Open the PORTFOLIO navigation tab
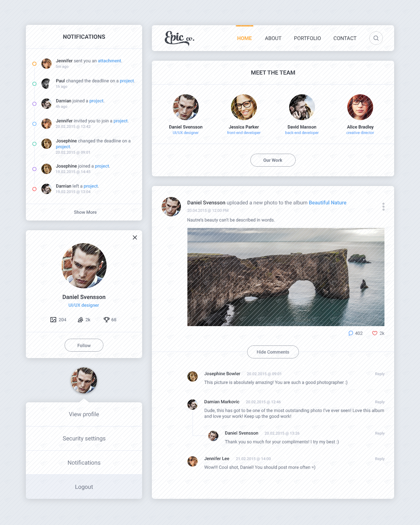 click(x=307, y=38)
